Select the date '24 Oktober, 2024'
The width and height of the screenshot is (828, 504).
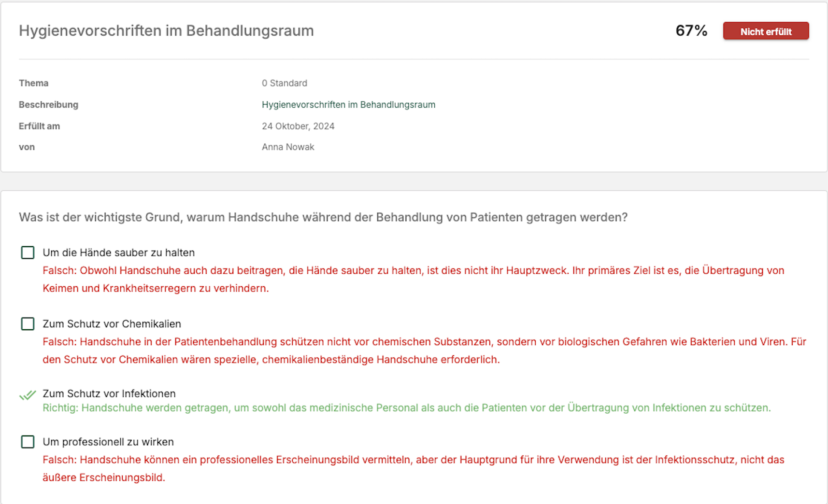point(298,126)
